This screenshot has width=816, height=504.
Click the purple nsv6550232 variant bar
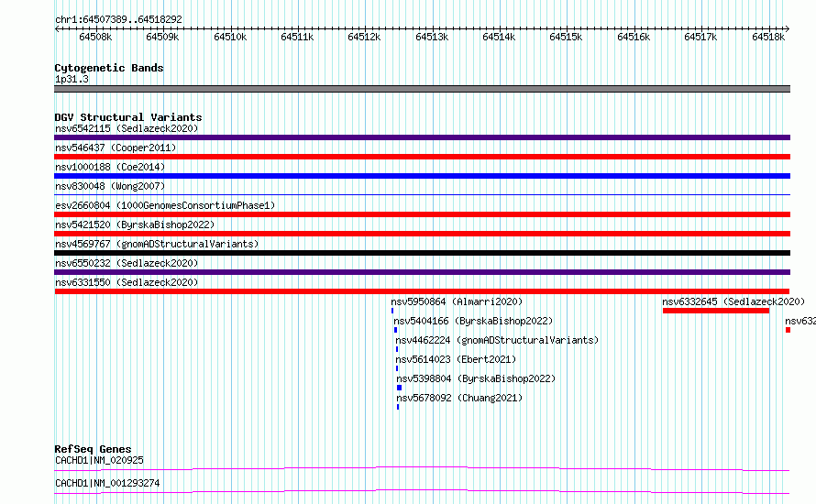422,272
